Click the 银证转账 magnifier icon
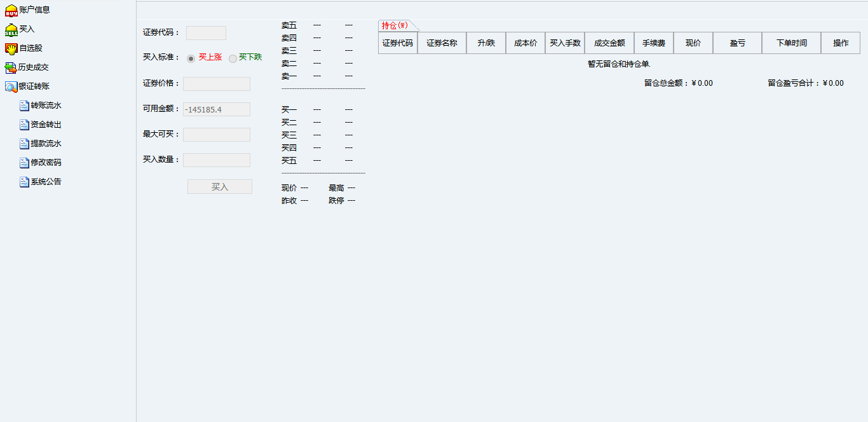Viewport: 868px width, 422px height. 11,86
